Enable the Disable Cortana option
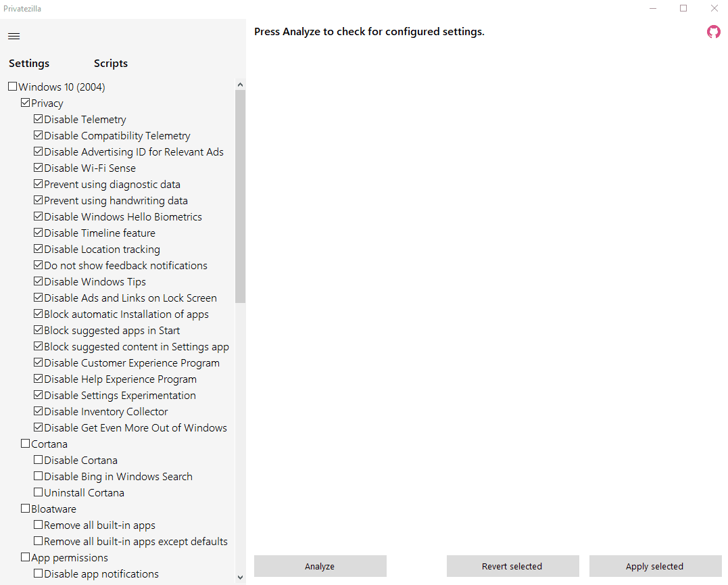Viewport: 728px width, 585px height. pyautogui.click(x=38, y=460)
